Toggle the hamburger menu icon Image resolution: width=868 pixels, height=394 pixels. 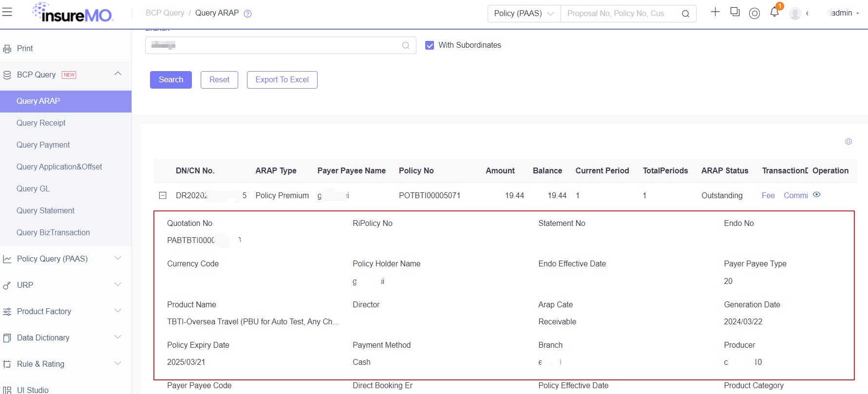click(7, 12)
